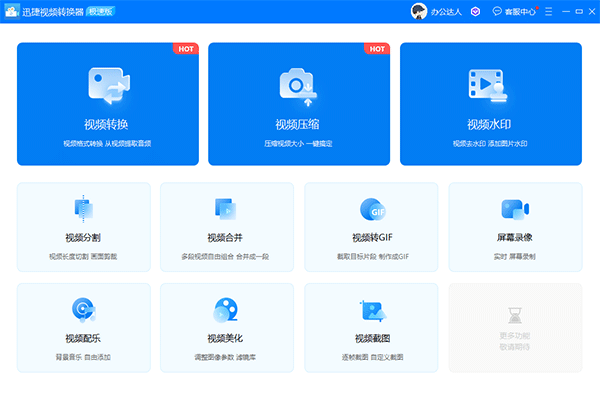
Task: Open the 视频压缩 camera compress icon
Action: [298, 87]
